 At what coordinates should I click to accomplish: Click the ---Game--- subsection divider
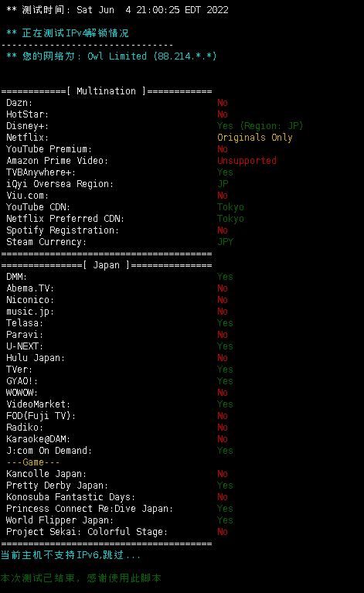point(33,462)
